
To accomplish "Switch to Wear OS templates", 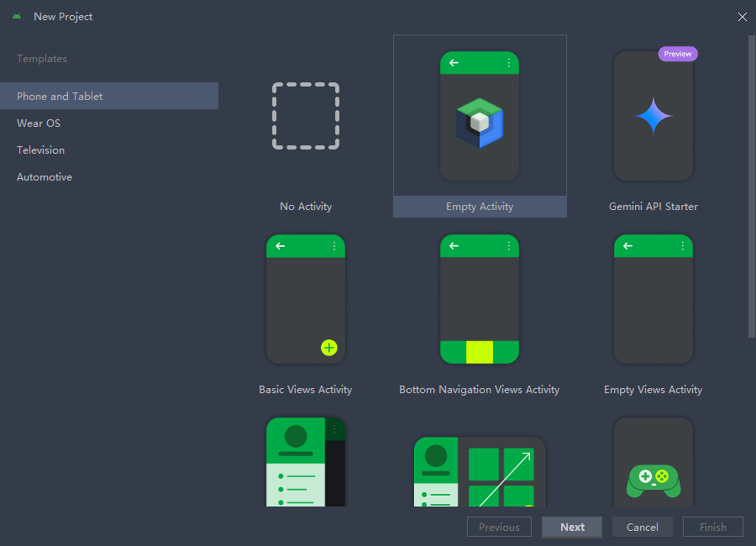I will [39, 123].
